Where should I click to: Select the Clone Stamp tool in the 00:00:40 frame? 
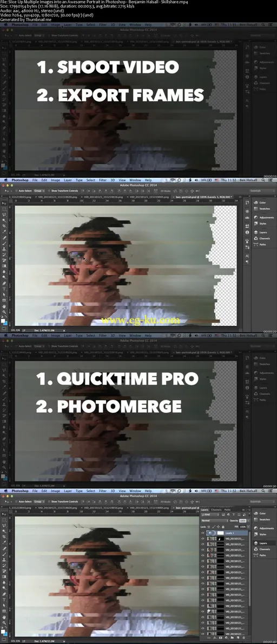coord(4,559)
